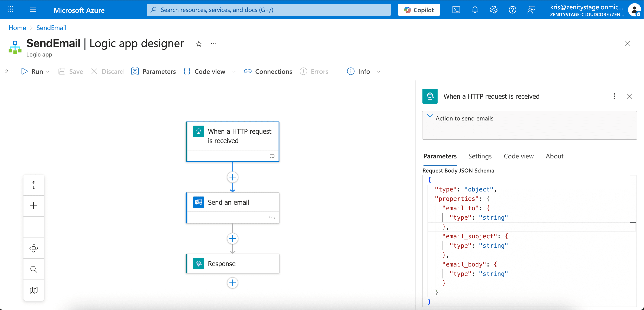Switch to the Settings tab
This screenshot has height=310, width=644.
480,156
